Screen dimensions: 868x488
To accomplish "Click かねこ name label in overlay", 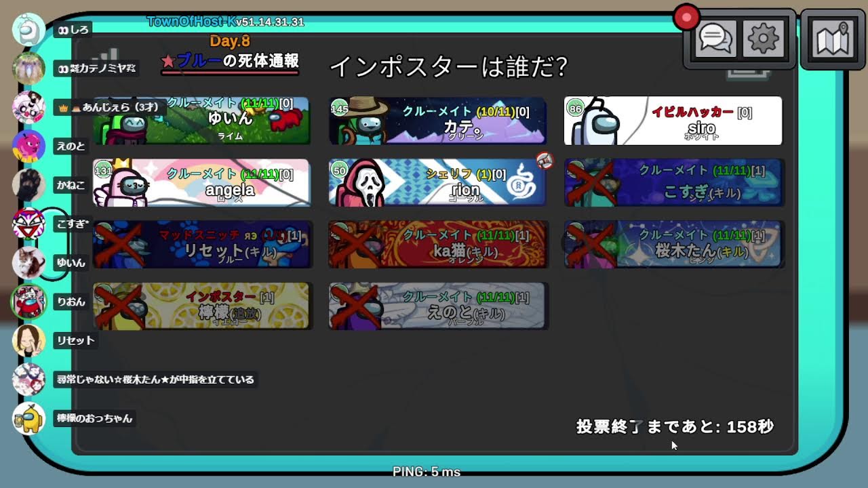I will click(x=71, y=184).
